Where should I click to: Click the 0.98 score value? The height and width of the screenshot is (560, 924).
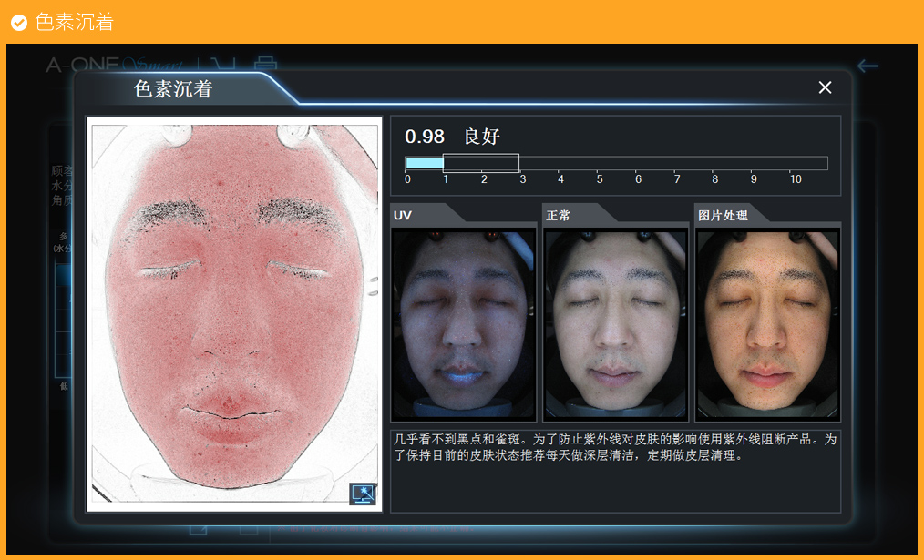pyautogui.click(x=425, y=137)
